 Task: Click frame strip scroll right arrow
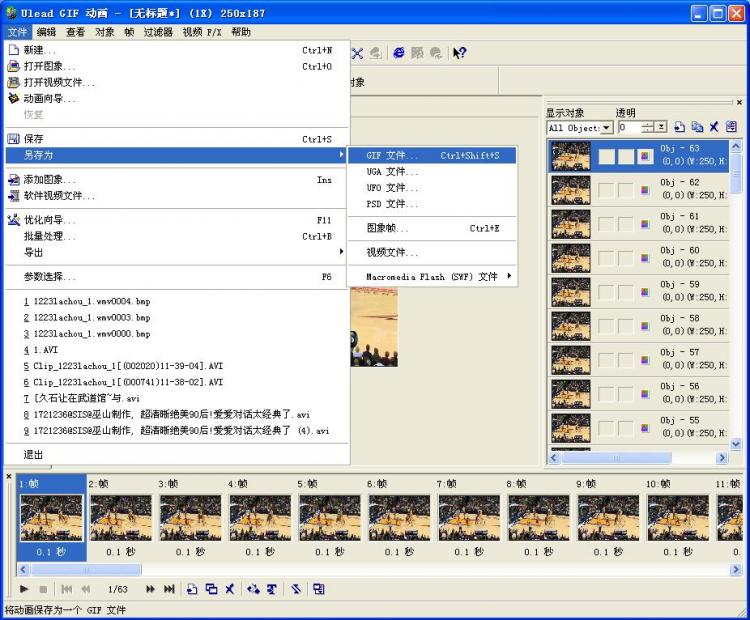[736, 569]
